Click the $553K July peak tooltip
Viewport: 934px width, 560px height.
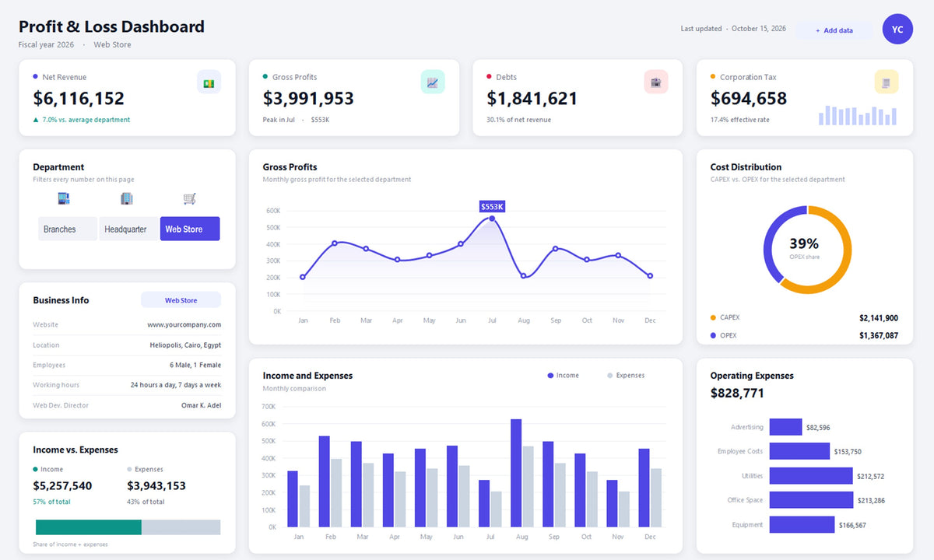coord(492,207)
